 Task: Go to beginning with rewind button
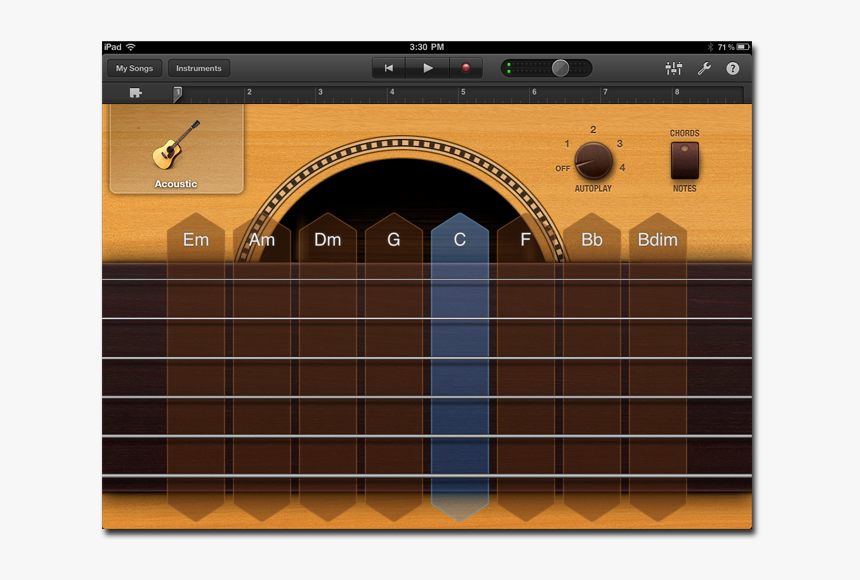pos(389,68)
